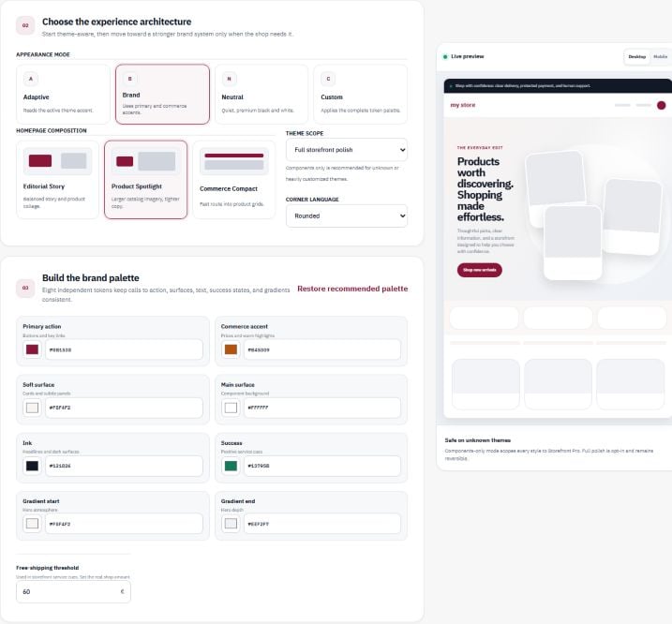Image resolution: width=672 pixels, height=624 pixels.
Task: Click the step 03 badge icon
Action: tap(25, 288)
